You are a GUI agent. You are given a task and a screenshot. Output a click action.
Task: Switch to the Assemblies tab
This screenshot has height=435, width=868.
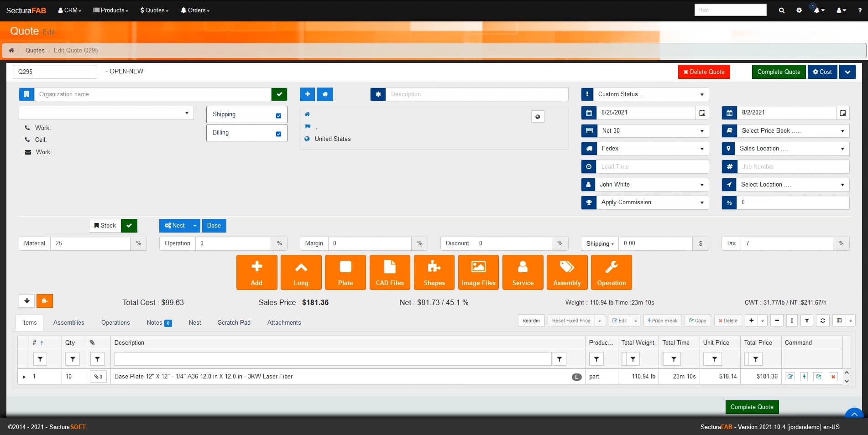click(68, 322)
